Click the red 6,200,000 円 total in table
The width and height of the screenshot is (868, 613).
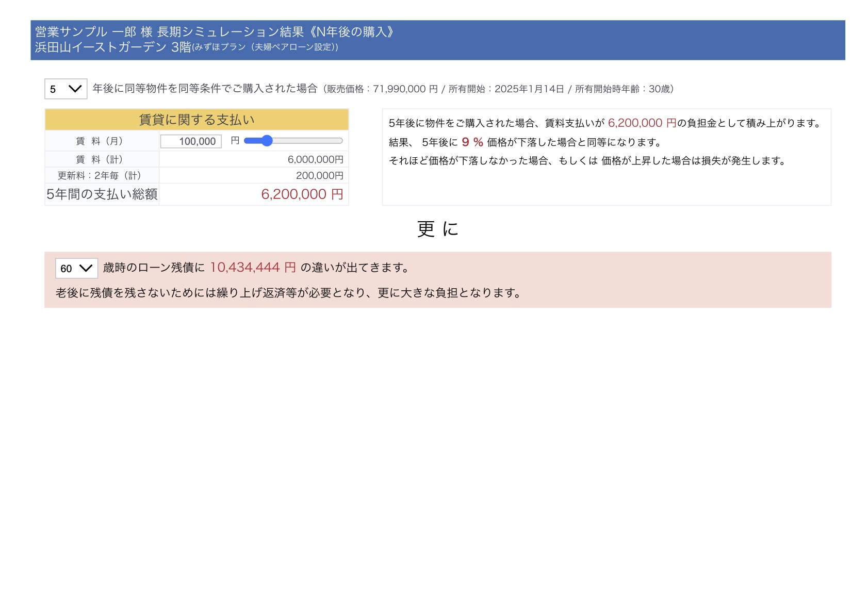302,194
